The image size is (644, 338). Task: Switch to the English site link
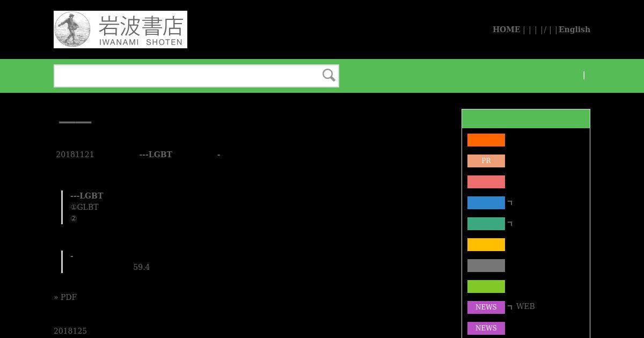point(574,30)
